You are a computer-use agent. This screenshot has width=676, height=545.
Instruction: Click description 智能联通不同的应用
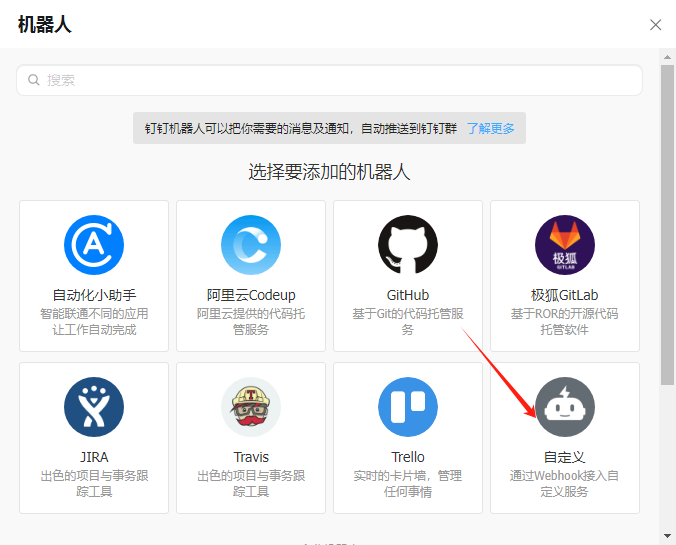[x=94, y=313]
